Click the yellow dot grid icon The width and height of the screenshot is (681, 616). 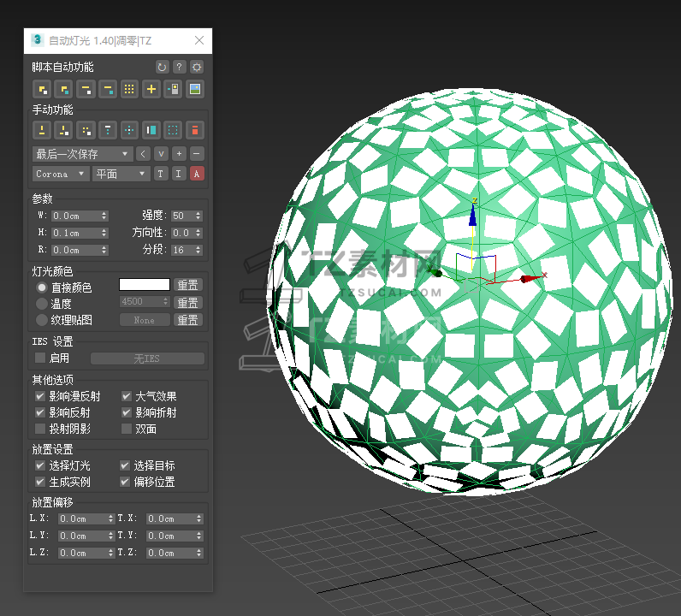point(129,89)
